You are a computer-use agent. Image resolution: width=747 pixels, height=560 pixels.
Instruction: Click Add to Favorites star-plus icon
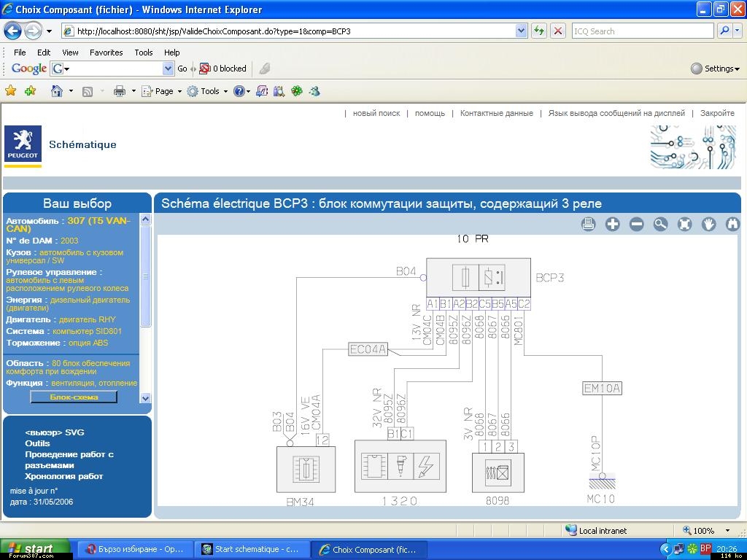pos(30,90)
